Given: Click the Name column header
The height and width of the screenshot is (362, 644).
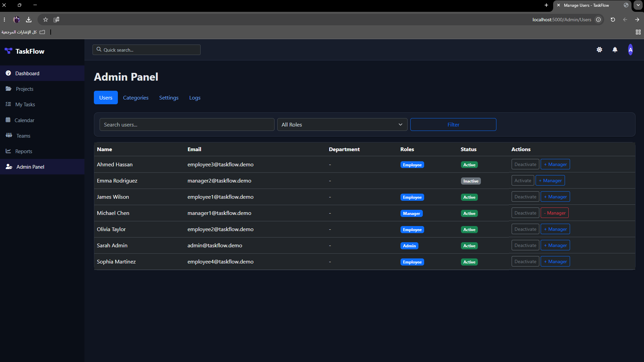Looking at the screenshot, I should tap(104, 149).
